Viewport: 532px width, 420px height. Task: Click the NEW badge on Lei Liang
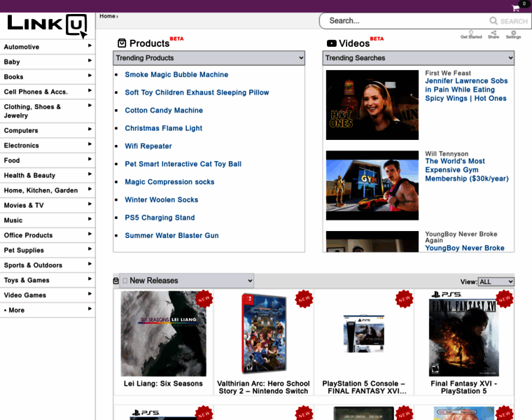pos(204,299)
